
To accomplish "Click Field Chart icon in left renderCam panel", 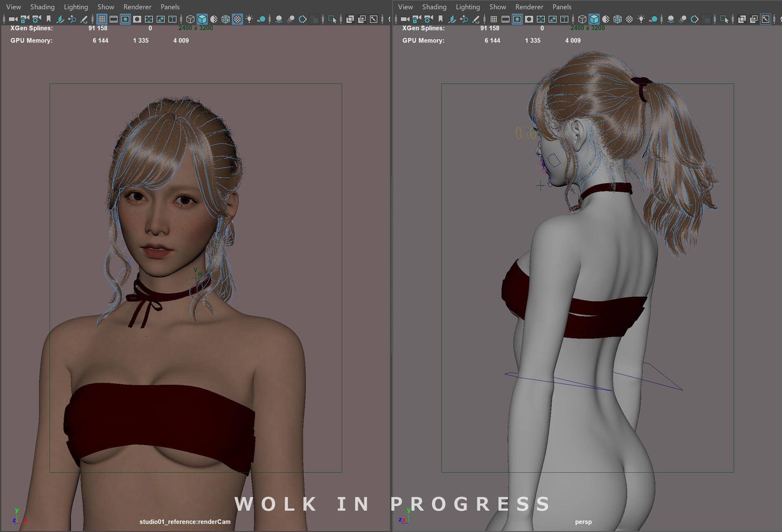I will pyautogui.click(x=149, y=19).
